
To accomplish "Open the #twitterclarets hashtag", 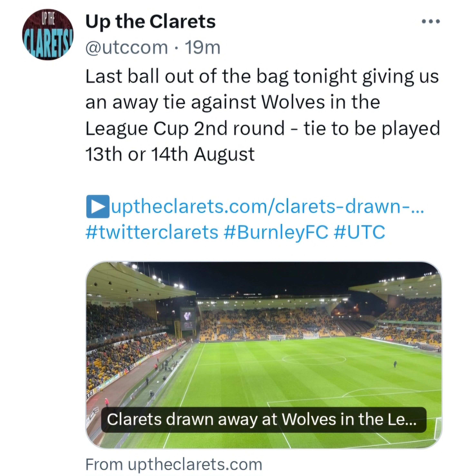I will point(152,232).
